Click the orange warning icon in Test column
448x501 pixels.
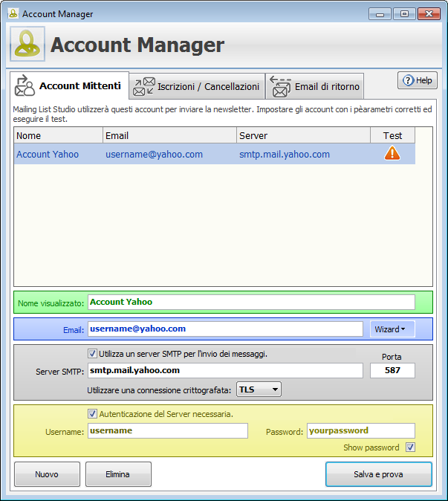[392, 153]
